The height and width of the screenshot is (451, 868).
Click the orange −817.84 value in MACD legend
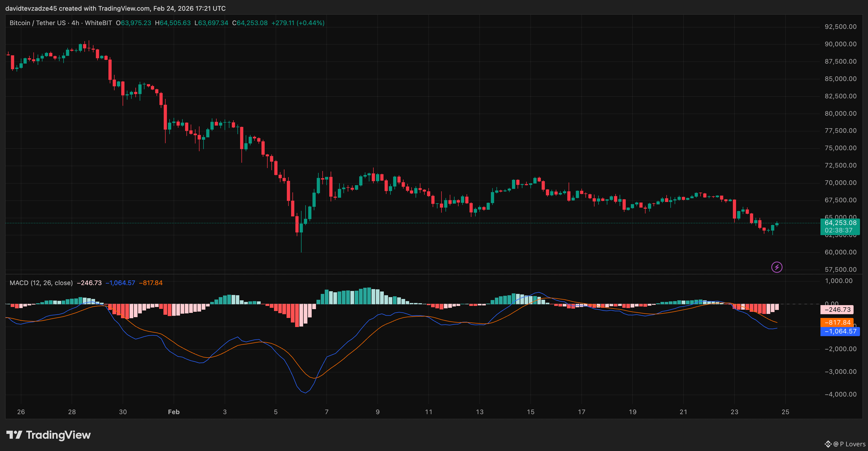coord(151,283)
